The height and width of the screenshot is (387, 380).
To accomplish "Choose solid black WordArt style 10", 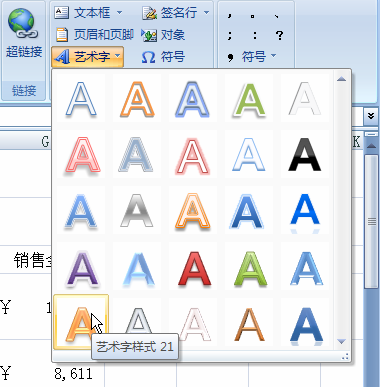I will click(305, 155).
